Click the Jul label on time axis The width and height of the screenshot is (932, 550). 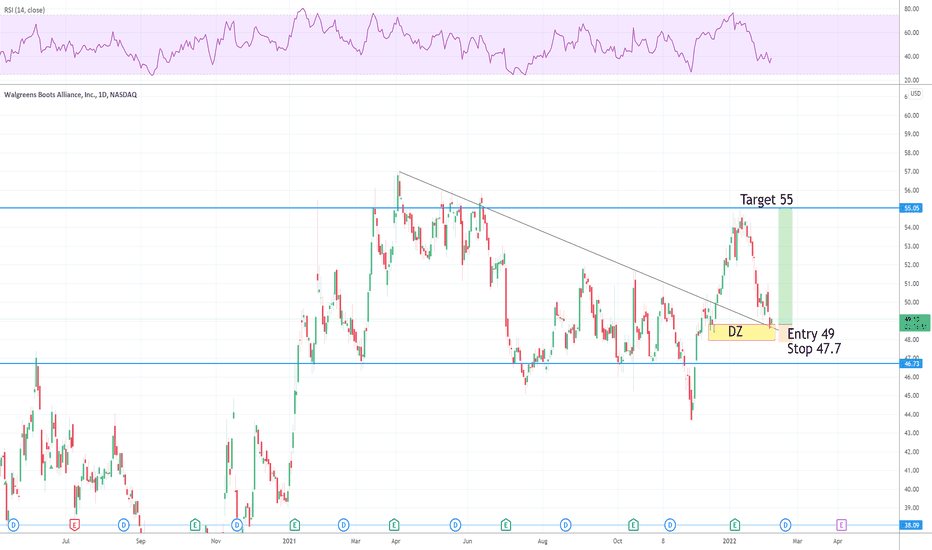[x=66, y=541]
